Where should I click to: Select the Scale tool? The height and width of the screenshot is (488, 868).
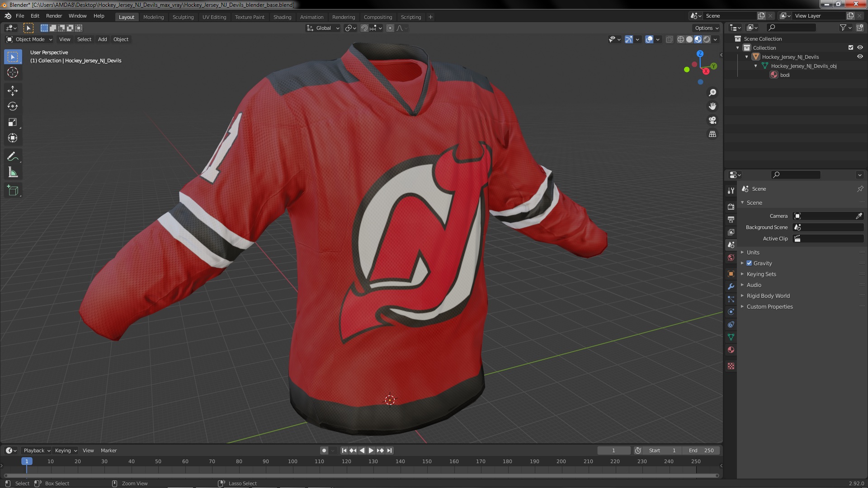pos(13,122)
